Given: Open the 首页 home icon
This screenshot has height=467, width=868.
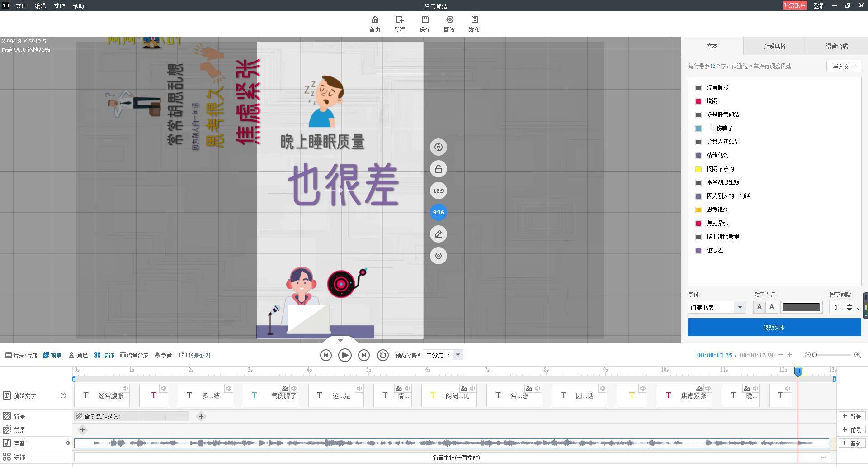Looking at the screenshot, I should (375, 24).
